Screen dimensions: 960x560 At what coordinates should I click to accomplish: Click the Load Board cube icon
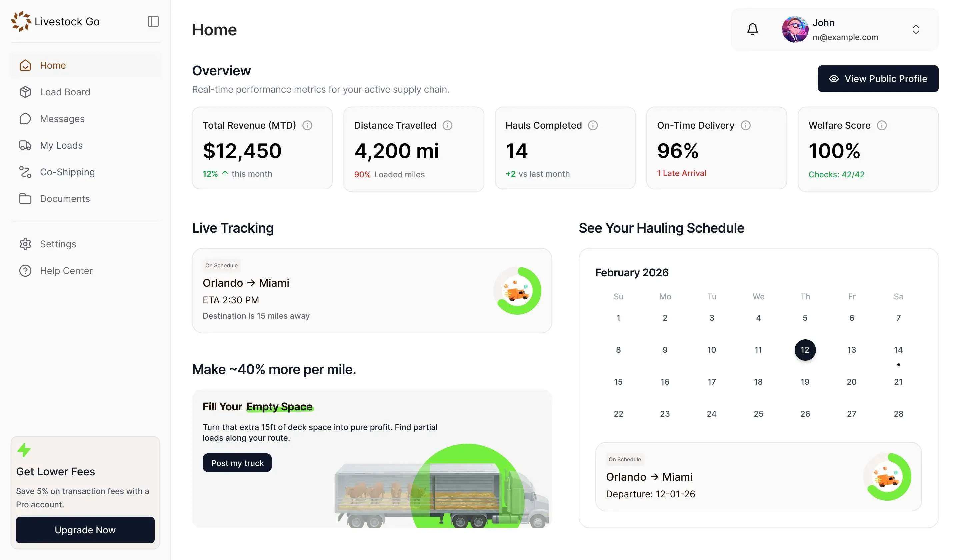point(25,92)
